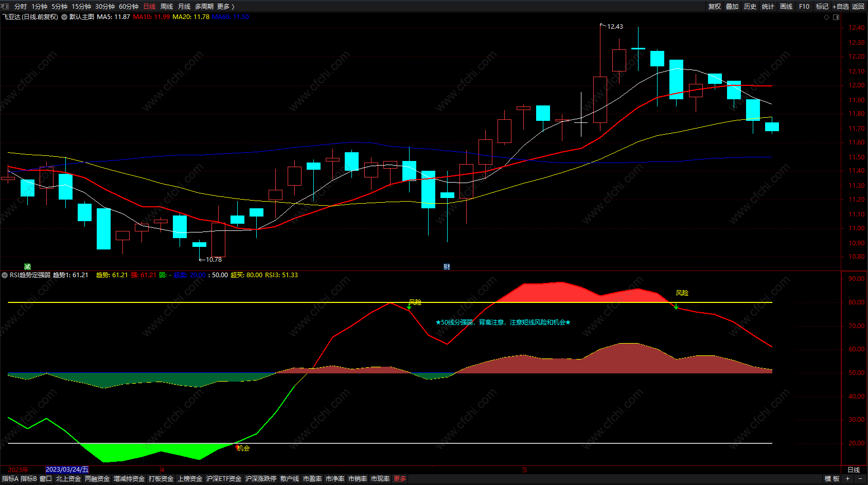The image size is (868, 485).
Task: Select the 指标B indicator tab
Action: coord(29,479)
